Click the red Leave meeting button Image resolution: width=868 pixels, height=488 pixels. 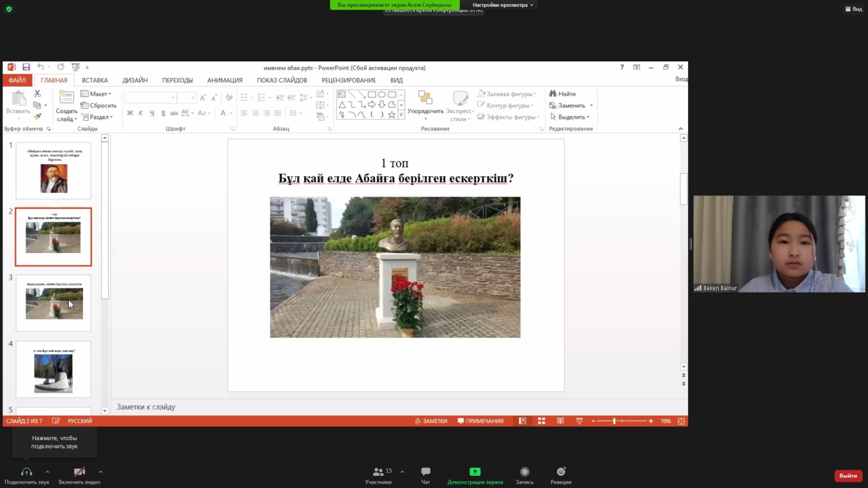point(848,476)
